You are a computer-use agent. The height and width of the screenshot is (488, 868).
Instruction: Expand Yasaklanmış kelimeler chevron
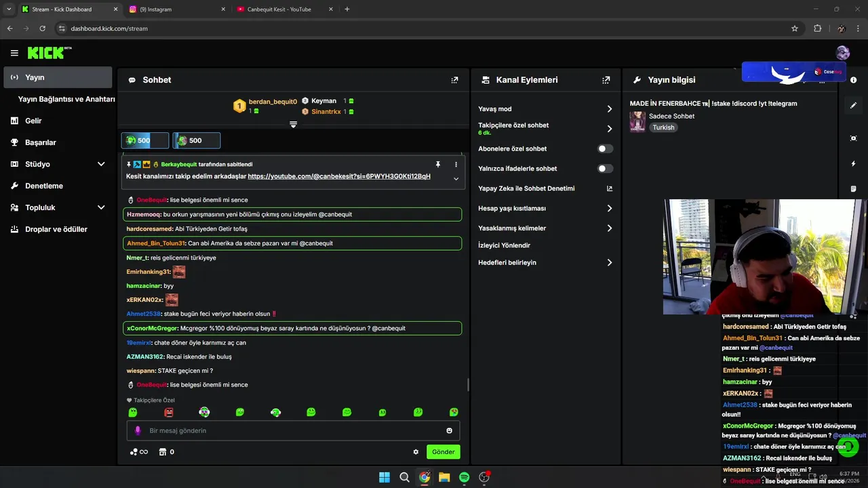click(609, 228)
